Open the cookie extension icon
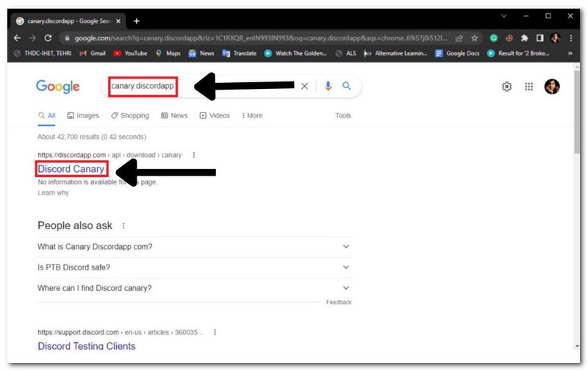Image resolution: width=588 pixels, height=371 pixels. [x=509, y=38]
